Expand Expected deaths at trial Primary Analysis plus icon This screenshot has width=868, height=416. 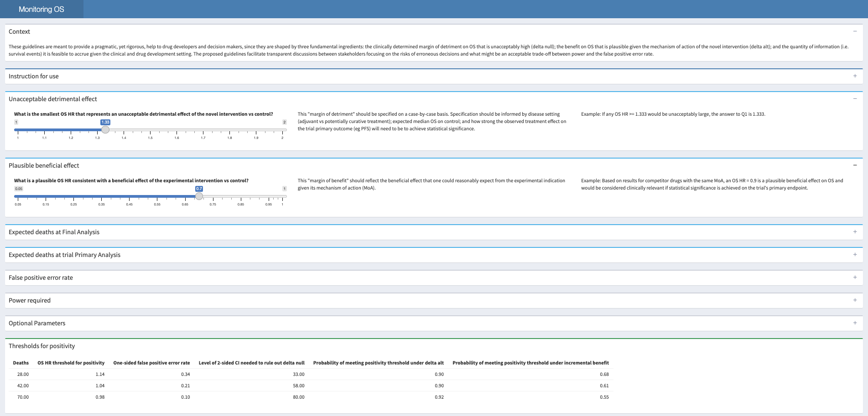point(855,255)
